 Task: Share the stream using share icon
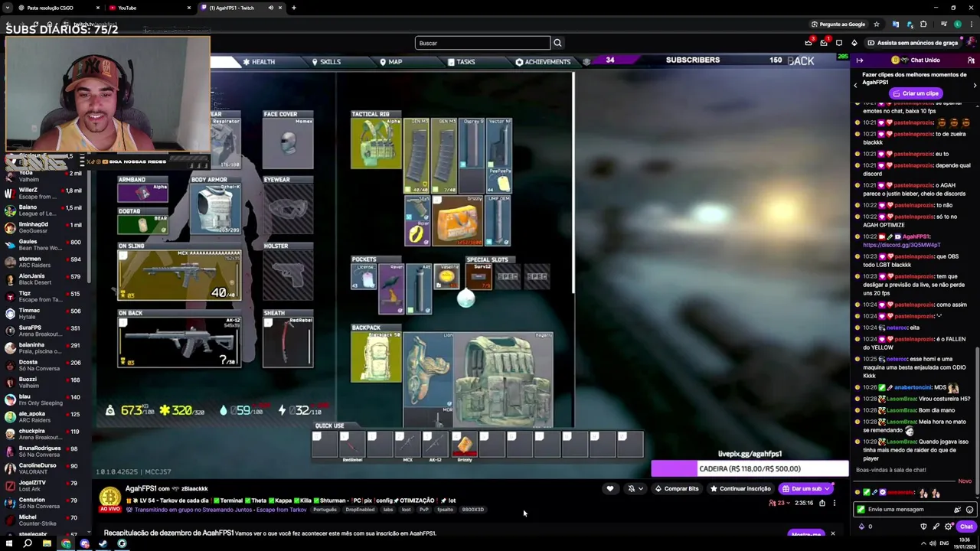coord(822,503)
